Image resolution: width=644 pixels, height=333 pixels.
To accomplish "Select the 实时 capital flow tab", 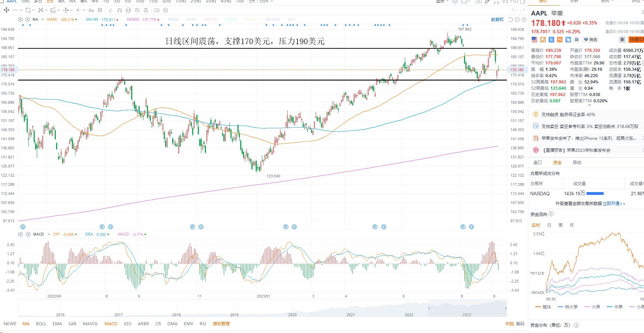I will tap(536, 225).
